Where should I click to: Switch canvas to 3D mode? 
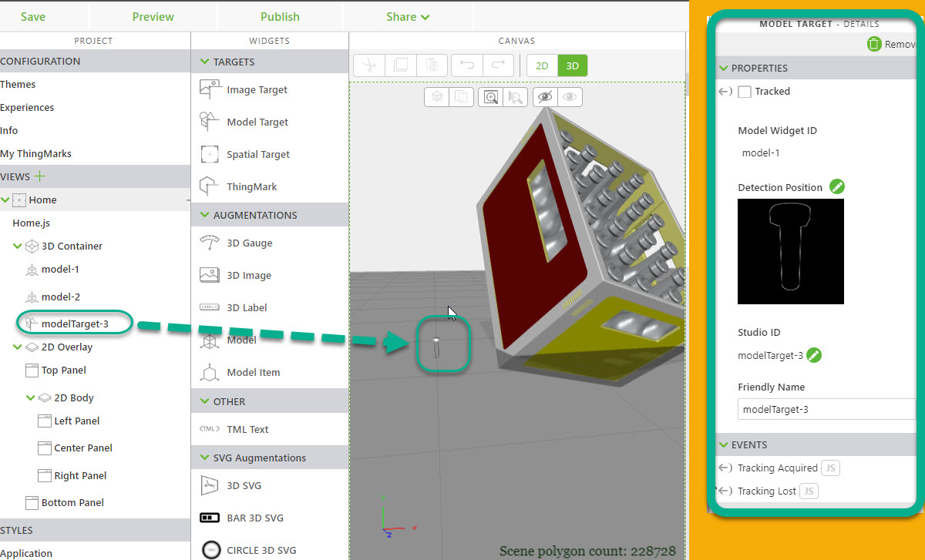click(x=573, y=65)
